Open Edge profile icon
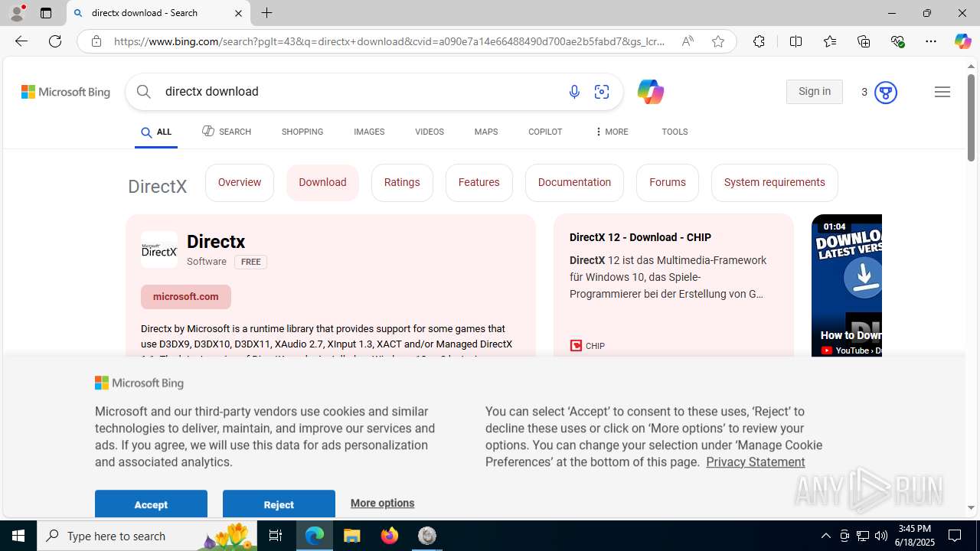Image resolution: width=980 pixels, height=551 pixels. 17,13
